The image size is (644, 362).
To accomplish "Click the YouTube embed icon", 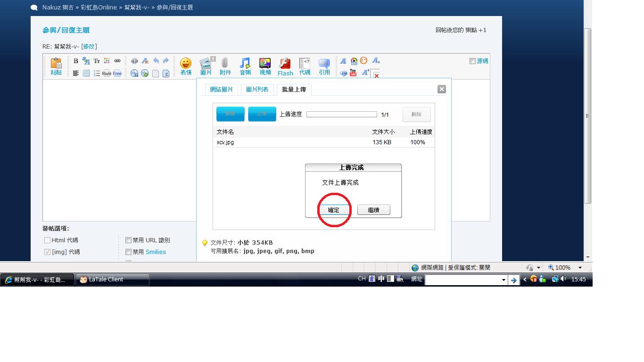I will [x=353, y=73].
